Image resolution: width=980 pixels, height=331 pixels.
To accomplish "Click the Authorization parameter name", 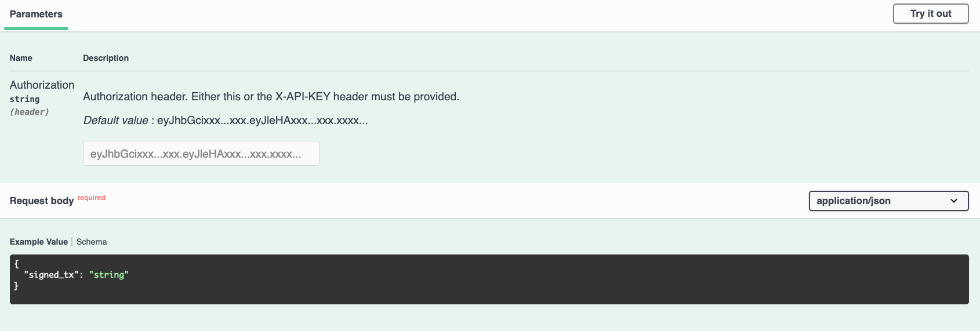I will (42, 85).
